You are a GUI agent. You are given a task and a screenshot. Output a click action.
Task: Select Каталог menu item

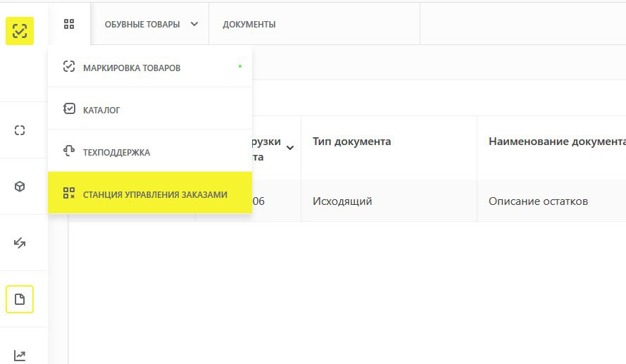pyautogui.click(x=150, y=108)
